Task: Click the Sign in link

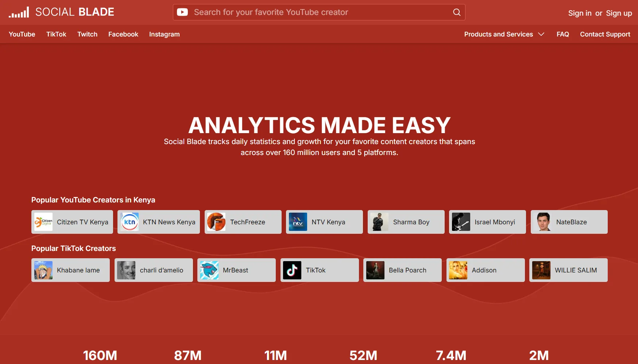Action: pyautogui.click(x=580, y=13)
